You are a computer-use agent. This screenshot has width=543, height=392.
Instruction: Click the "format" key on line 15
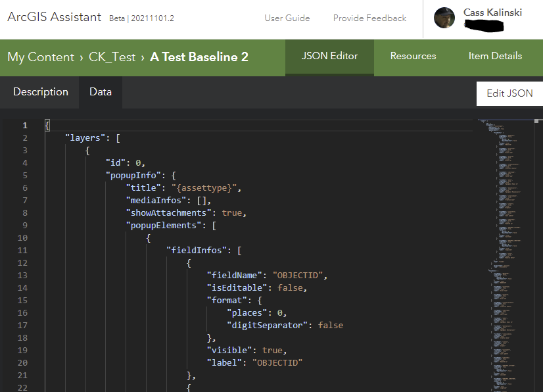point(227,300)
